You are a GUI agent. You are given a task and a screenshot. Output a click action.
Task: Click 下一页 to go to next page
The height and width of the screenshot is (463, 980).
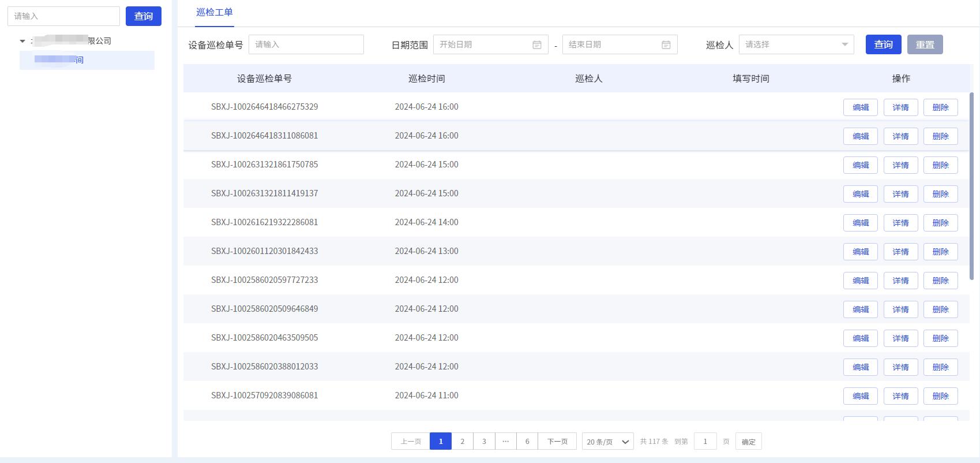557,442
